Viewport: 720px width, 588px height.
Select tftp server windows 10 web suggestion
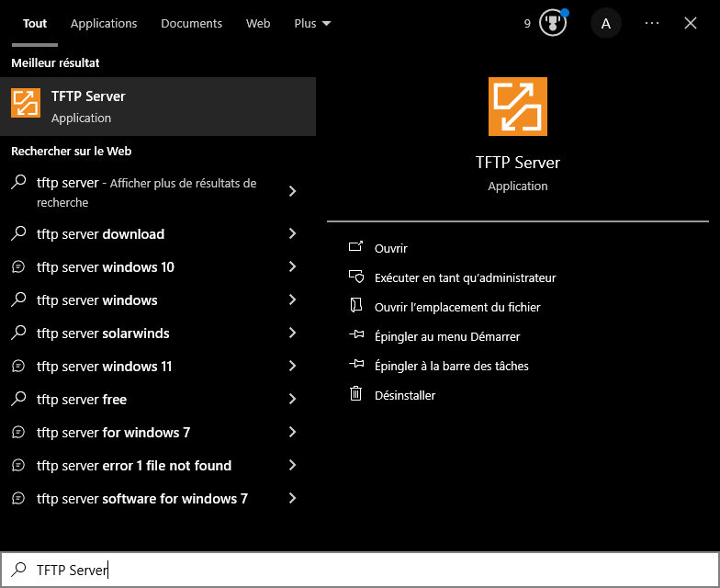[x=106, y=267]
